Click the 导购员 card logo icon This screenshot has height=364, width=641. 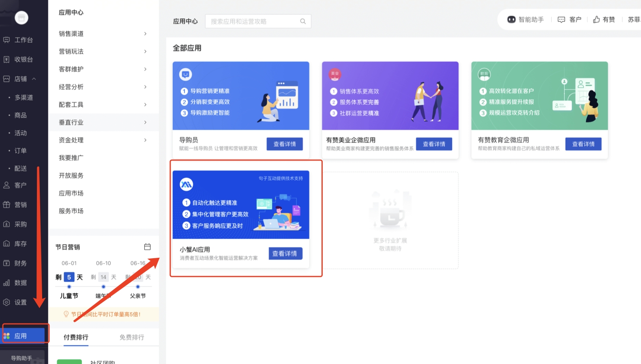point(186,75)
